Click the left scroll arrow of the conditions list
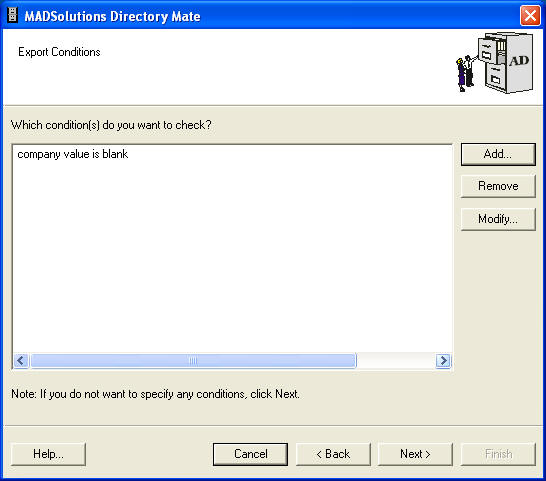 tap(21, 360)
